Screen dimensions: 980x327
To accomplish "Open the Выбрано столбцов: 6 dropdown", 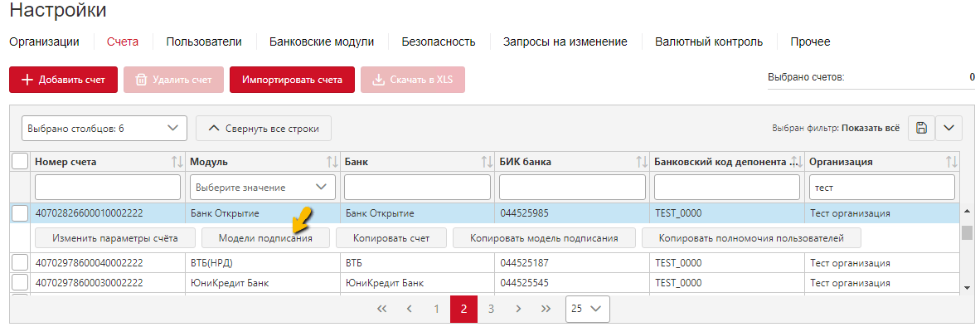I will (104, 128).
